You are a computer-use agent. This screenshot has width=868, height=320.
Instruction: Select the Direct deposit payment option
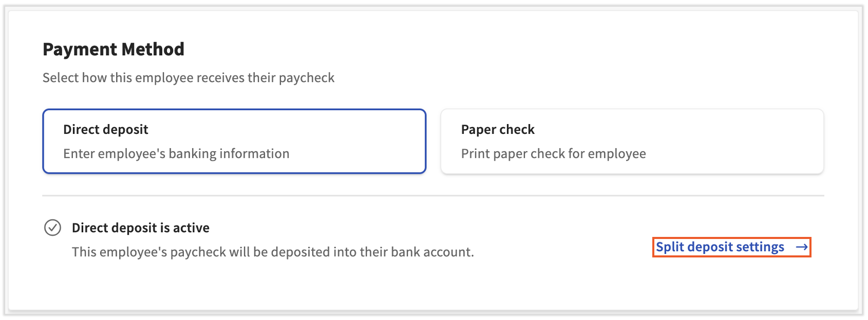pos(234,141)
